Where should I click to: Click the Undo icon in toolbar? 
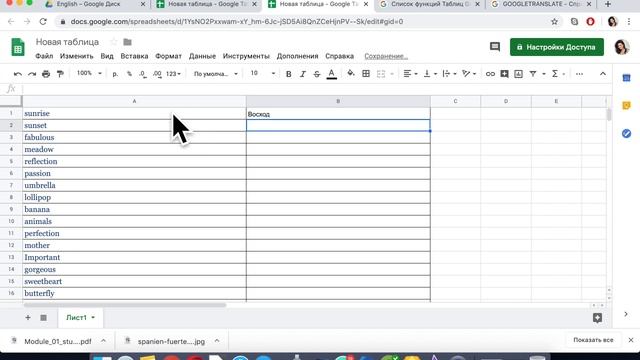18,74
